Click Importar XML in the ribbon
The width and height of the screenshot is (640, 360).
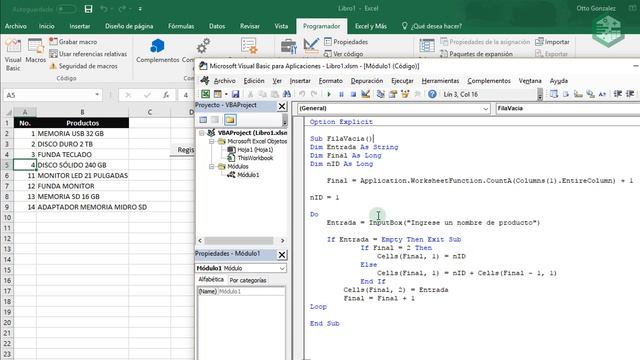click(x=552, y=42)
